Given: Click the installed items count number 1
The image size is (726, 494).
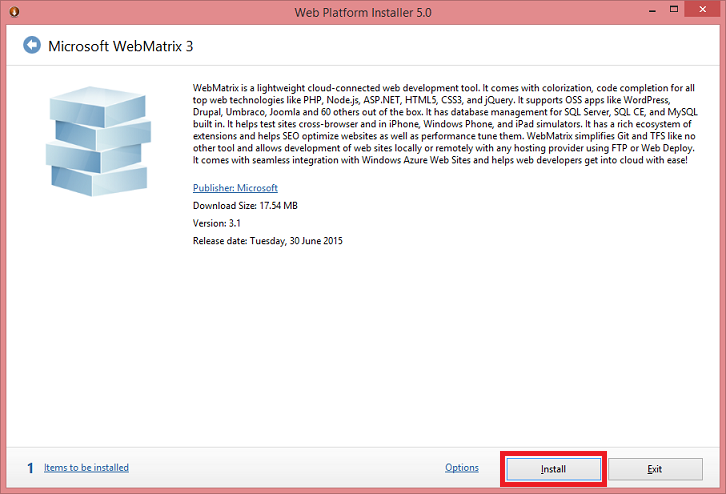Looking at the screenshot, I should point(30,468).
